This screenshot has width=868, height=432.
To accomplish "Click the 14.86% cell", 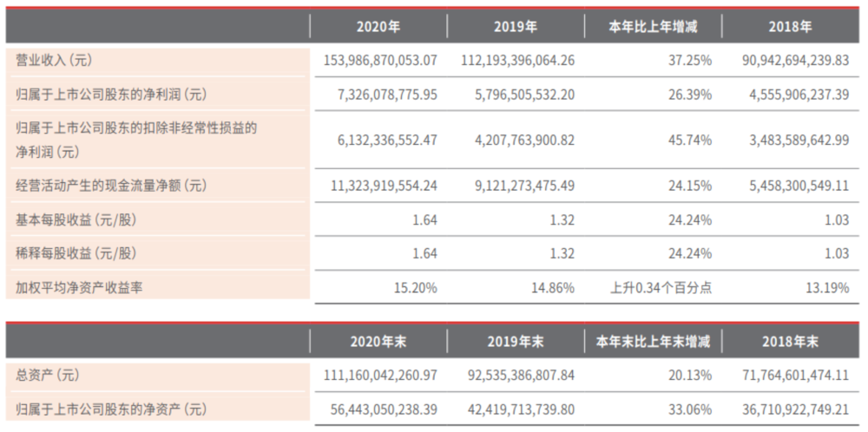I will point(552,287).
